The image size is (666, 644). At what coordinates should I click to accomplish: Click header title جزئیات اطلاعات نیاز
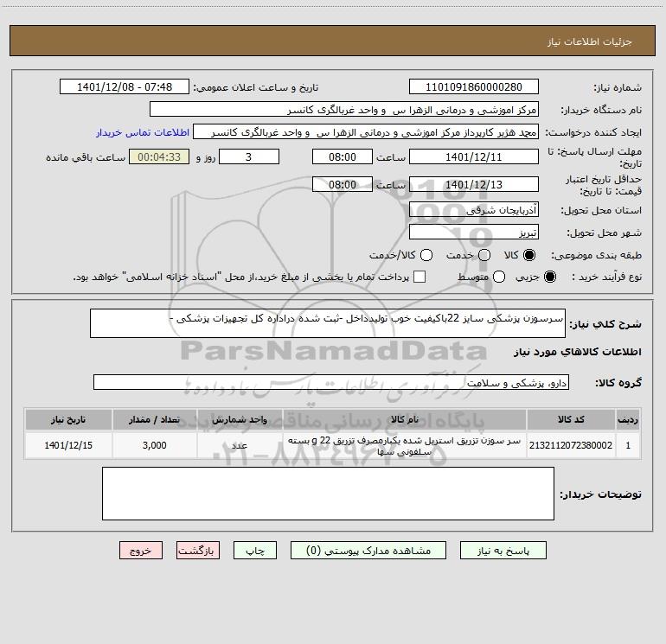point(590,41)
